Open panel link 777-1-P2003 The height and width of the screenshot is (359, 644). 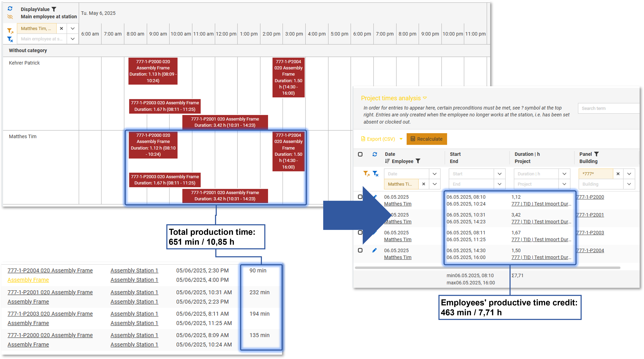pyautogui.click(x=590, y=233)
